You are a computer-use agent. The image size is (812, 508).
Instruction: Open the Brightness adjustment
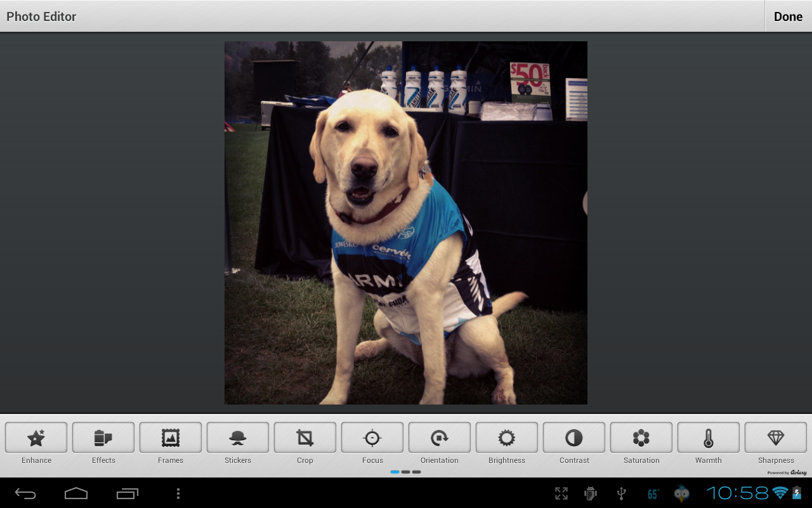(x=507, y=438)
